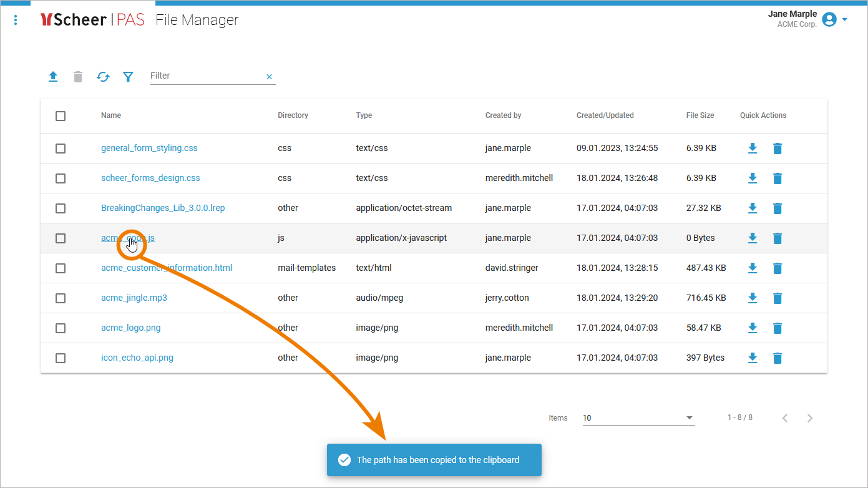The width and height of the screenshot is (868, 488).
Task: Click the 716.45 KB file size cell
Action: coord(706,298)
